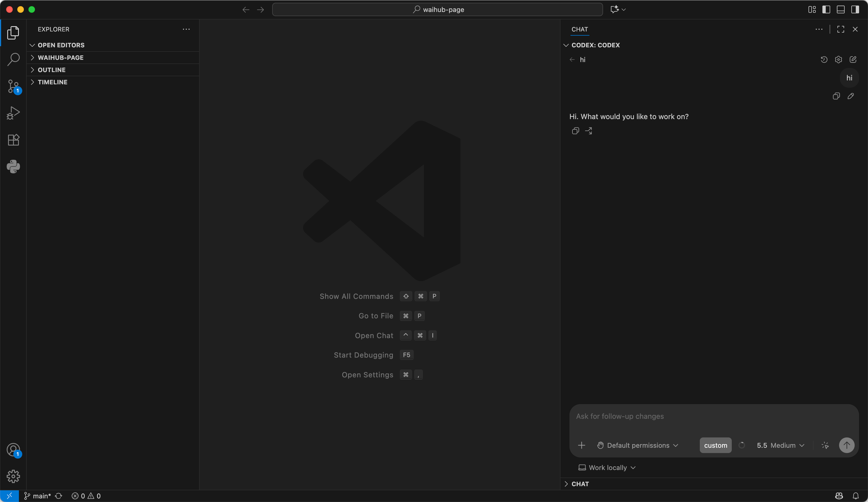868x502 pixels.
Task: Fork the conversation from the response
Action: click(x=589, y=131)
